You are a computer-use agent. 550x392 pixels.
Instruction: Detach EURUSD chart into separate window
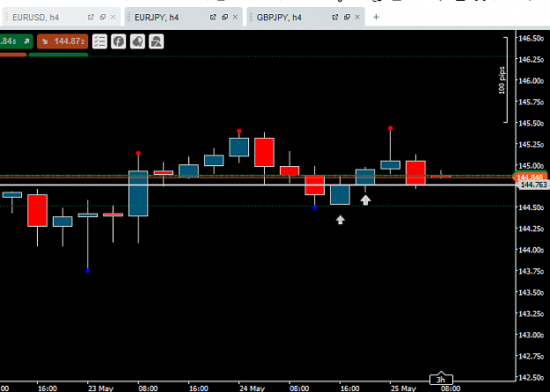pyautogui.click(x=91, y=18)
